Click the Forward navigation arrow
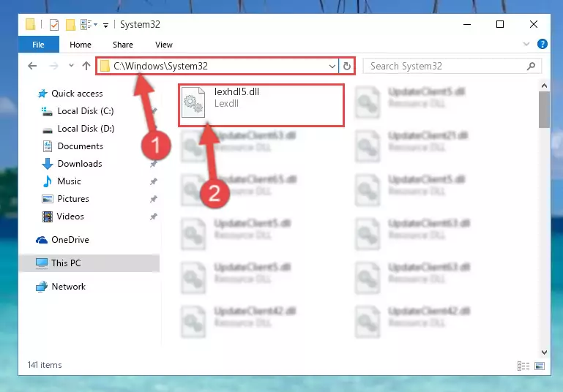The height and width of the screenshot is (392, 563). (53, 66)
